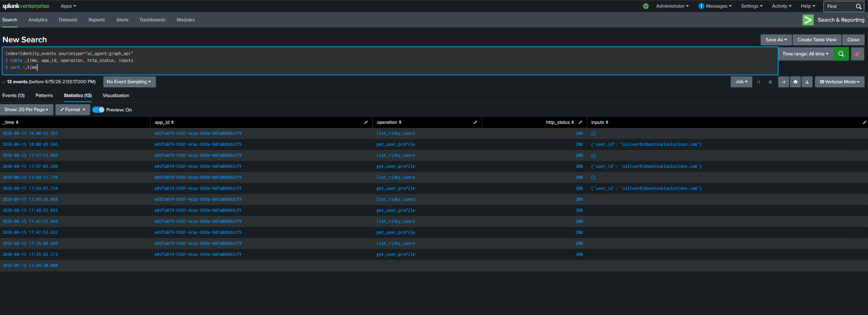The width and height of the screenshot is (868, 315).
Task: Pause the search job
Action: [759, 82]
